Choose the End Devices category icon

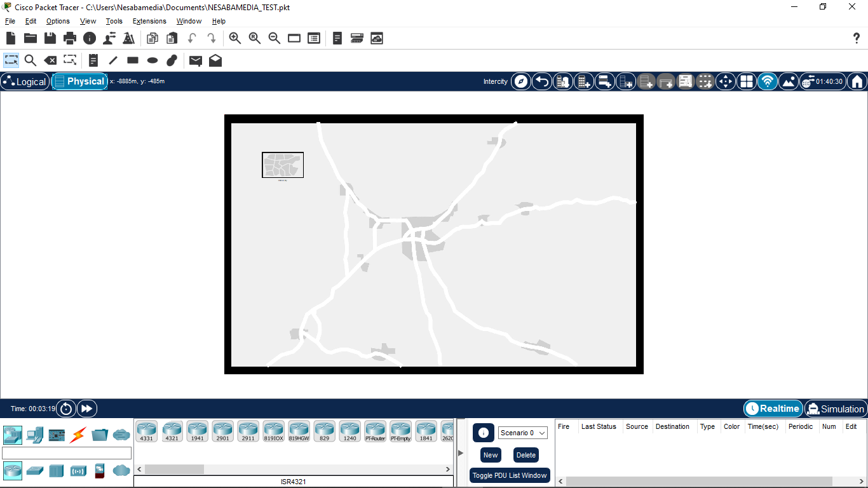click(x=35, y=435)
